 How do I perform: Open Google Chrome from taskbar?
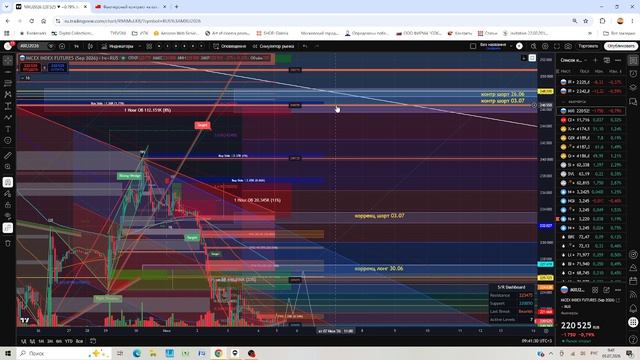[x=218, y=353]
